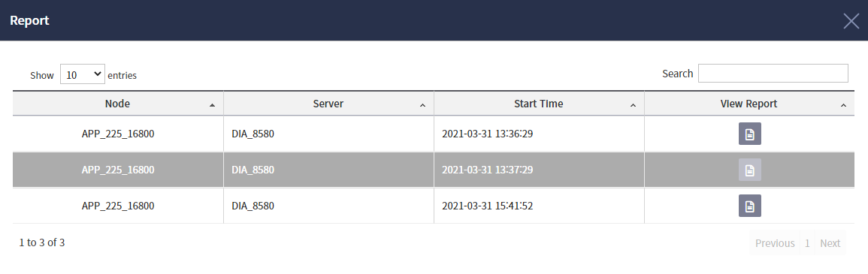Click the View Report column sort arrow
868x274 pixels.
pos(844,105)
